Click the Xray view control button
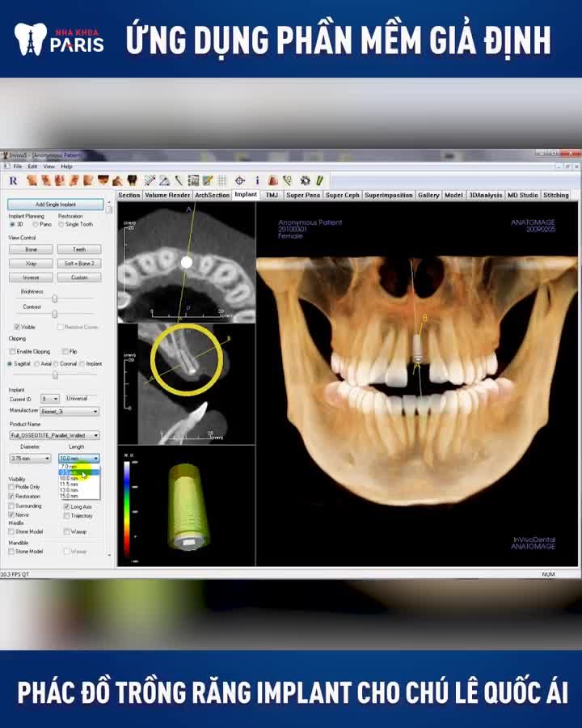The image size is (582, 728). coord(31,263)
